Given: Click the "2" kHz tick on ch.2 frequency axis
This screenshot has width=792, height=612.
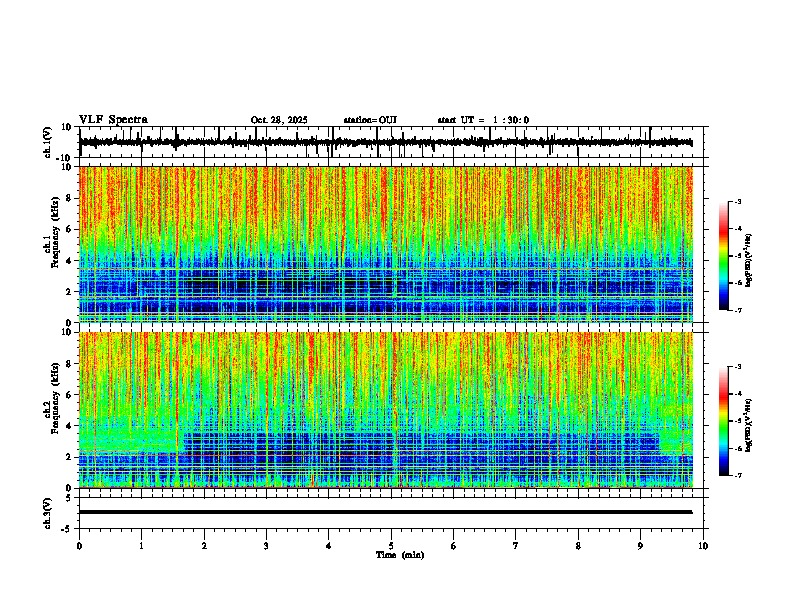Looking at the screenshot, I should pos(70,457).
